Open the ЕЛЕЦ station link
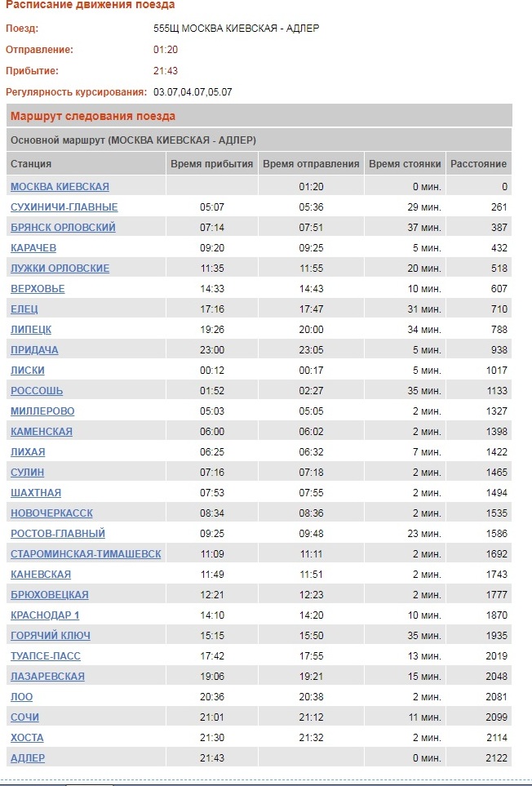Viewport: 532px width, 786px height. (x=24, y=309)
